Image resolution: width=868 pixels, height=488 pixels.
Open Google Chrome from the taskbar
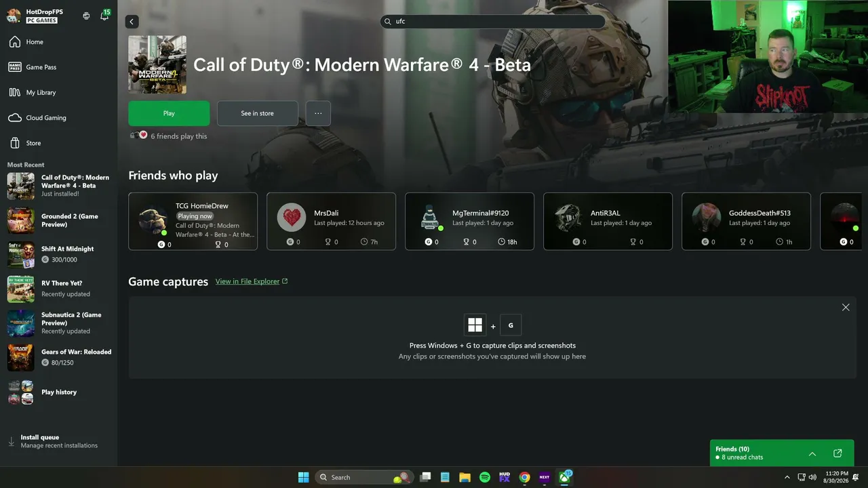[x=524, y=477]
